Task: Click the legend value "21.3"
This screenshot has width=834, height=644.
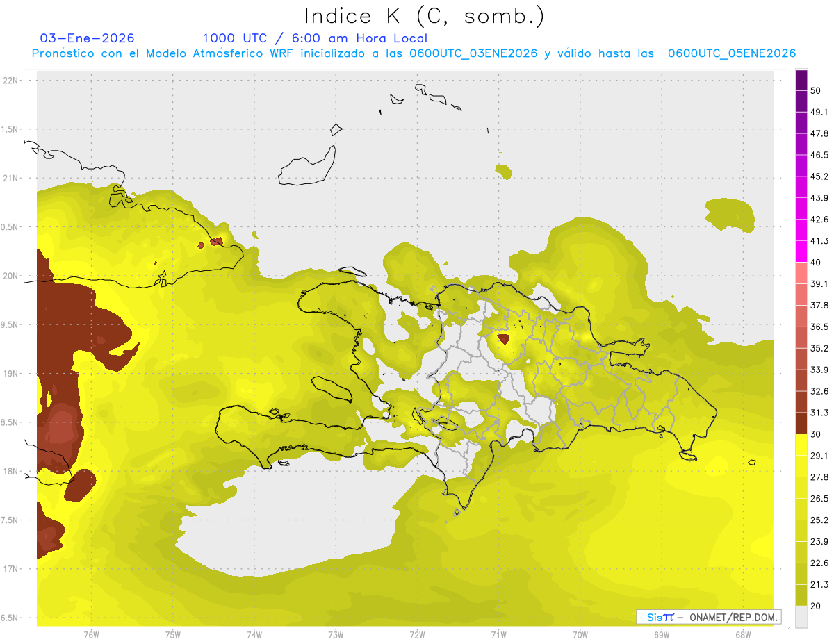Action: coord(819,585)
